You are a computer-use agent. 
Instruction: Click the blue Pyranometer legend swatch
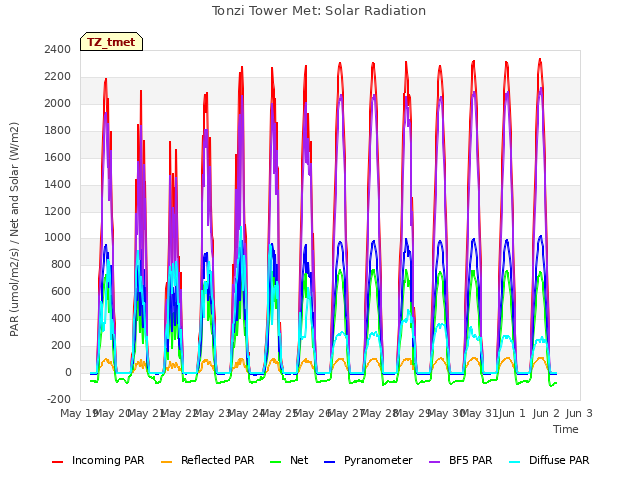click(329, 462)
